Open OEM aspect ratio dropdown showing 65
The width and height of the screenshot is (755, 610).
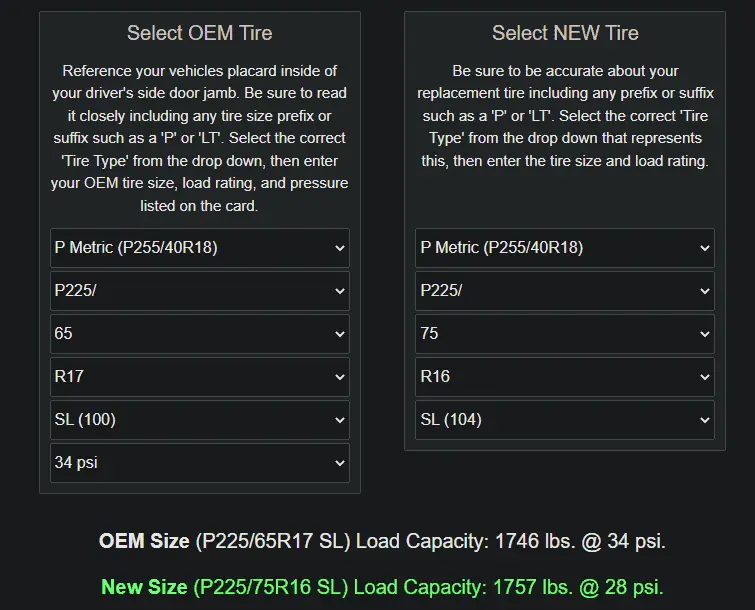coord(199,334)
